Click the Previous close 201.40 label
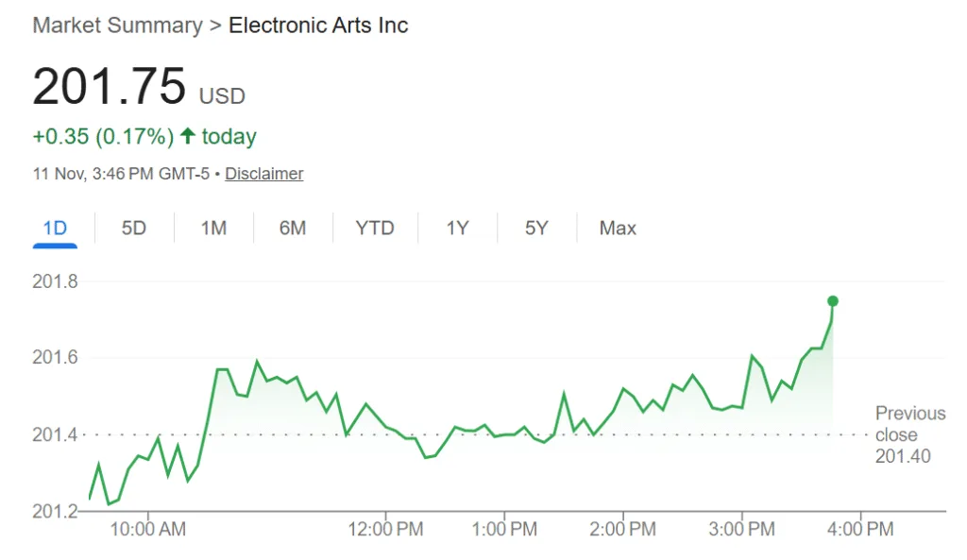967x560 pixels. click(x=909, y=434)
